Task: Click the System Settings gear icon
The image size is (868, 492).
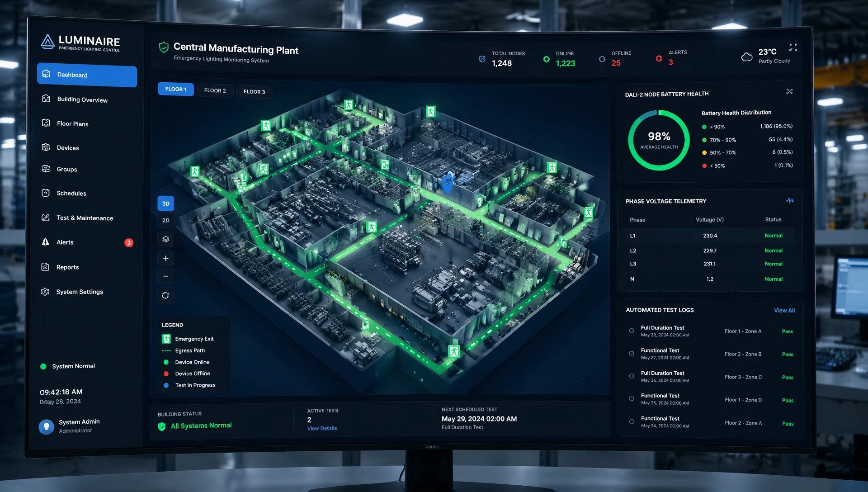Action: click(45, 292)
